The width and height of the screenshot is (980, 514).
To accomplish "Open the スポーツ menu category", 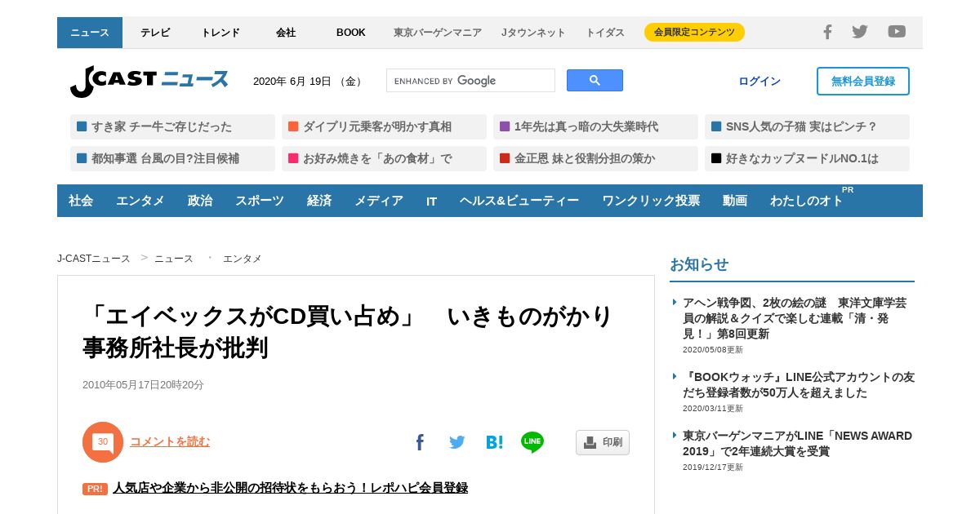I will point(260,201).
